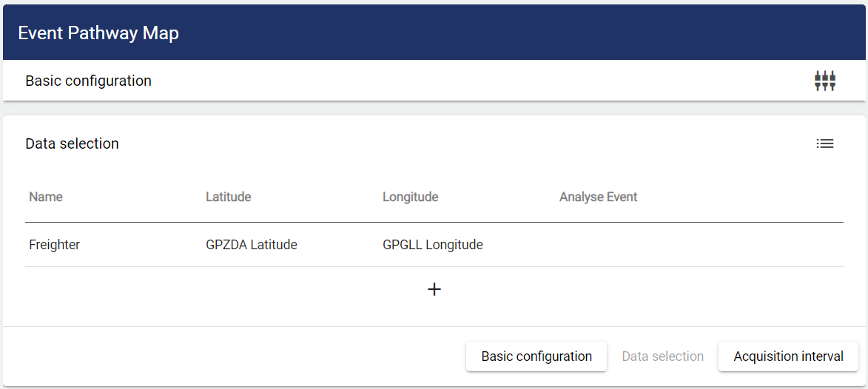Click the Data selection panel title
This screenshot has width=868, height=389.
(x=72, y=143)
